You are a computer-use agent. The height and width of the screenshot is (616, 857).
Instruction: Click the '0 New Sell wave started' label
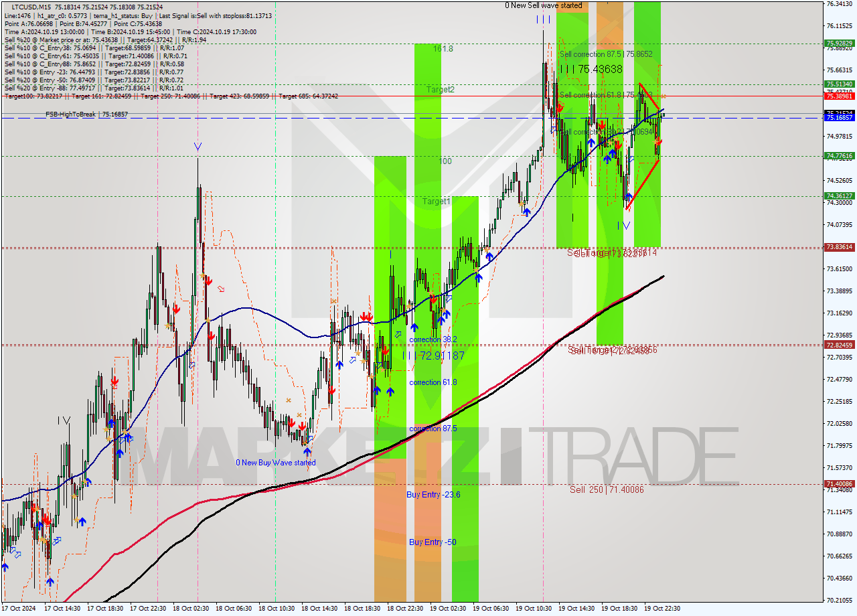point(544,5)
